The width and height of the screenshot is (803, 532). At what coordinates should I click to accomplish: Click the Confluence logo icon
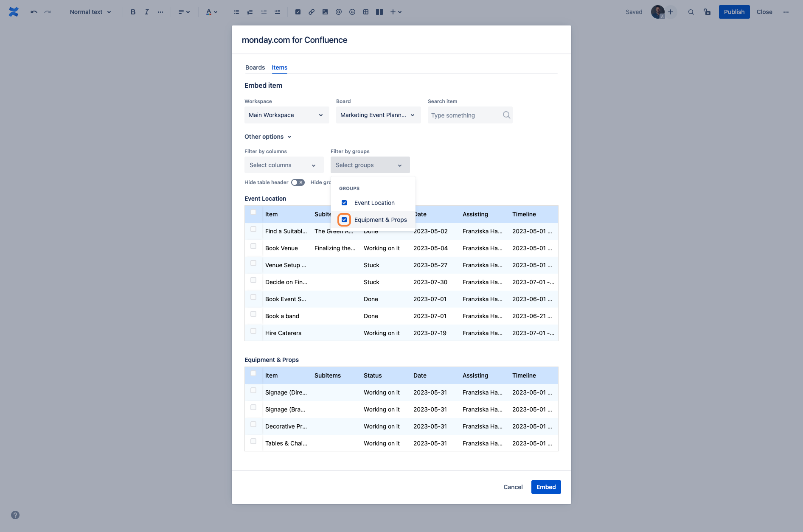point(14,12)
